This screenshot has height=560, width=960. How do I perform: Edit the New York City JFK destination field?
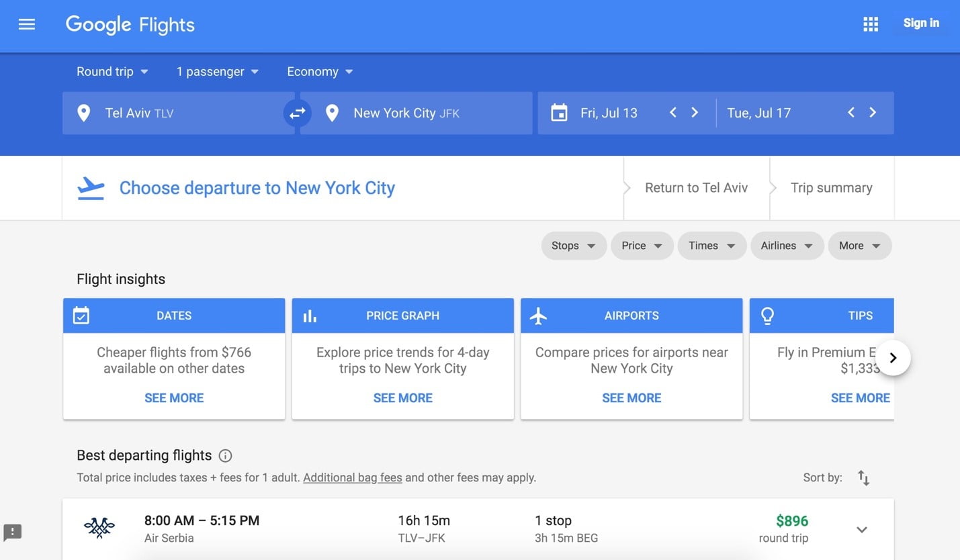(x=416, y=113)
